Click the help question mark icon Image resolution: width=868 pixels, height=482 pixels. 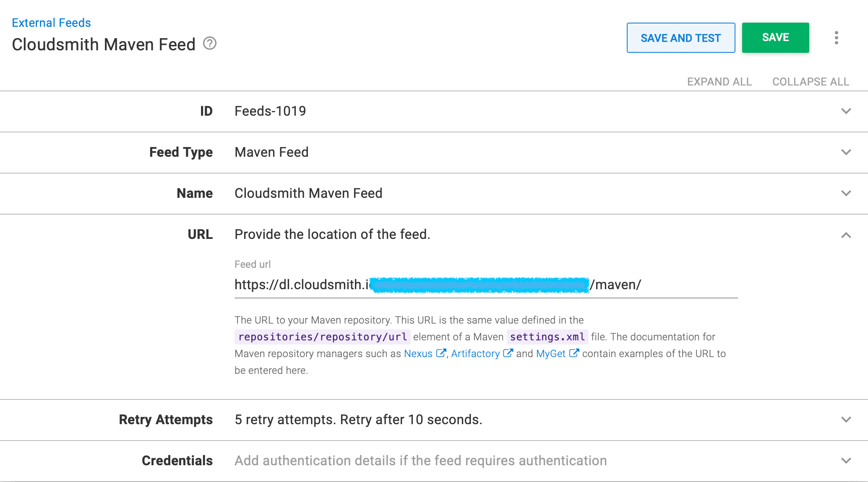(x=210, y=43)
